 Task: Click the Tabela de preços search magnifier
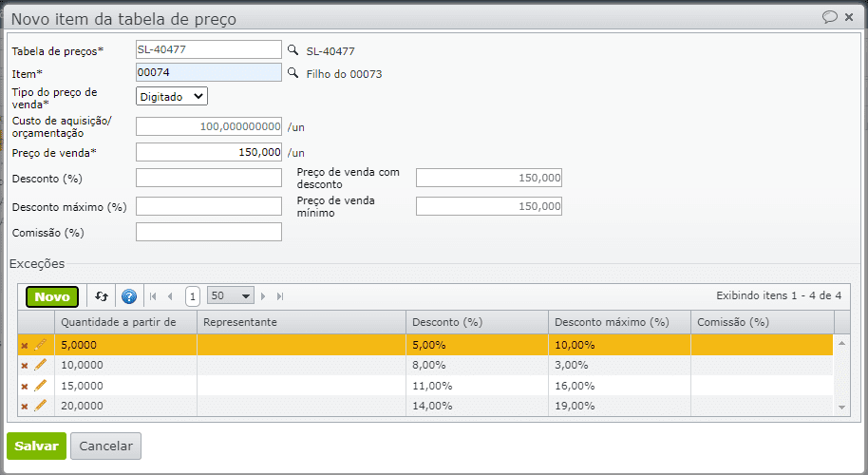[292, 50]
